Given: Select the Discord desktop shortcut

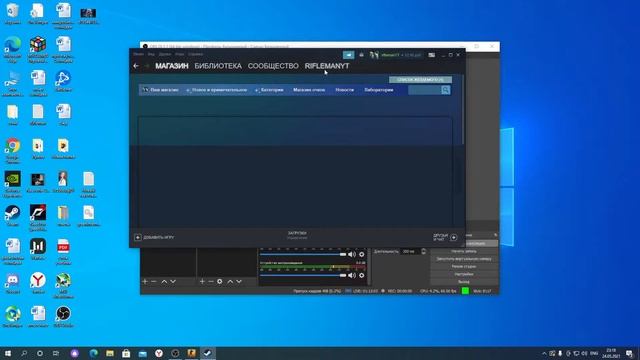Looking at the screenshot, I should (x=13, y=284).
